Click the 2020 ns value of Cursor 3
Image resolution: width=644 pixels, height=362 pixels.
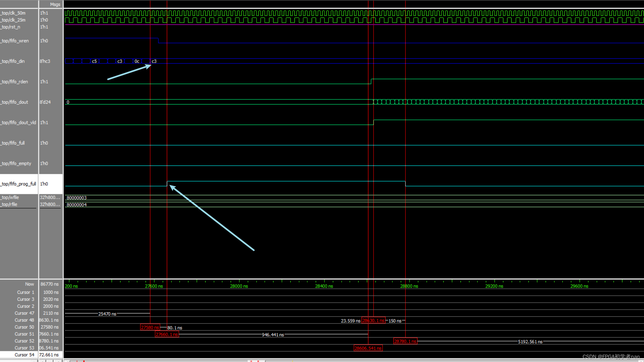(51, 299)
